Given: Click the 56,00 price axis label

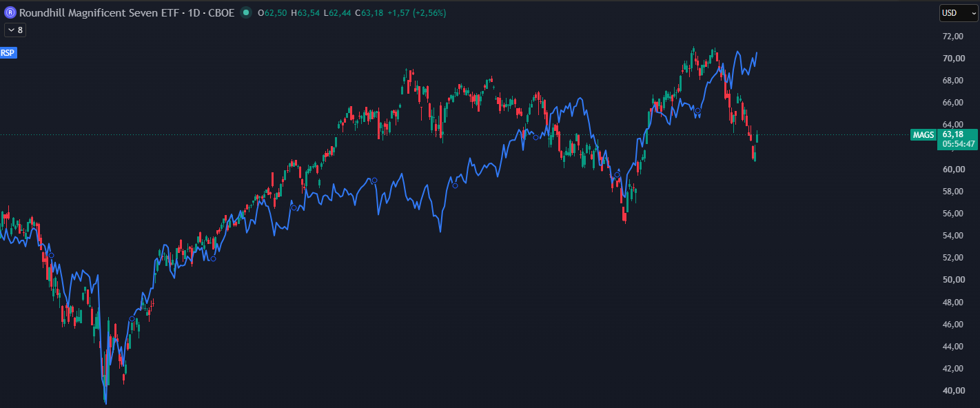Looking at the screenshot, I should point(953,213).
